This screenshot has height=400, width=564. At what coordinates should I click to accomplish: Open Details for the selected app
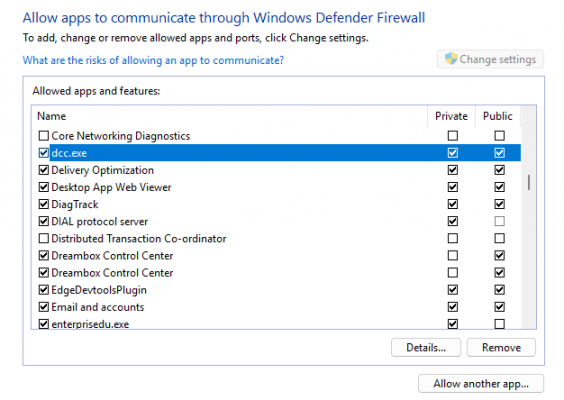click(x=426, y=347)
